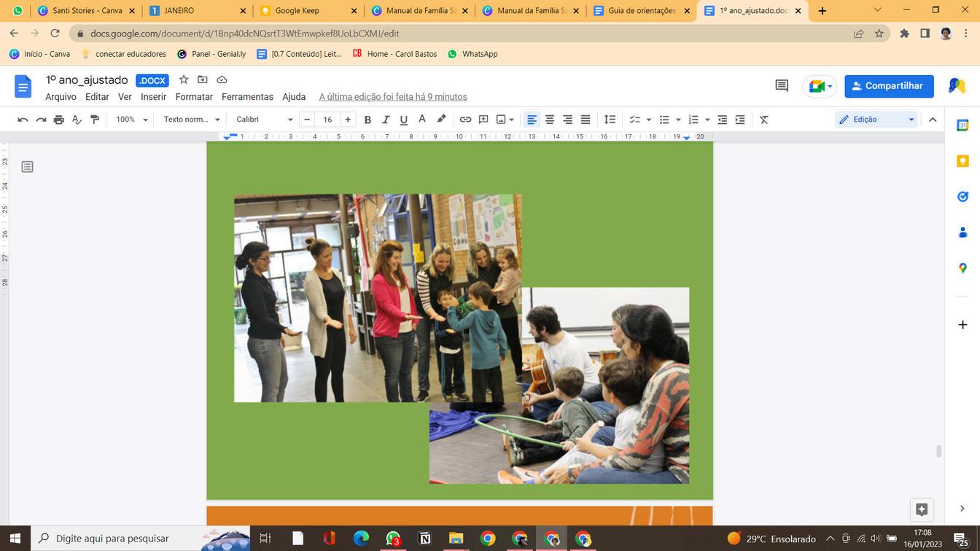Expand the Calibri font dropdown
This screenshot has height=551, width=980.
tap(264, 120)
